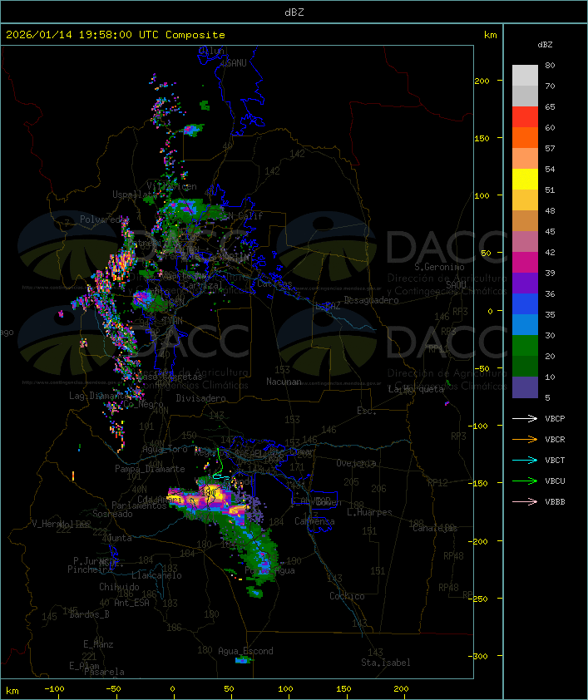588x700 pixels.
Task: Click the VBBB legend label
Action: point(555,502)
